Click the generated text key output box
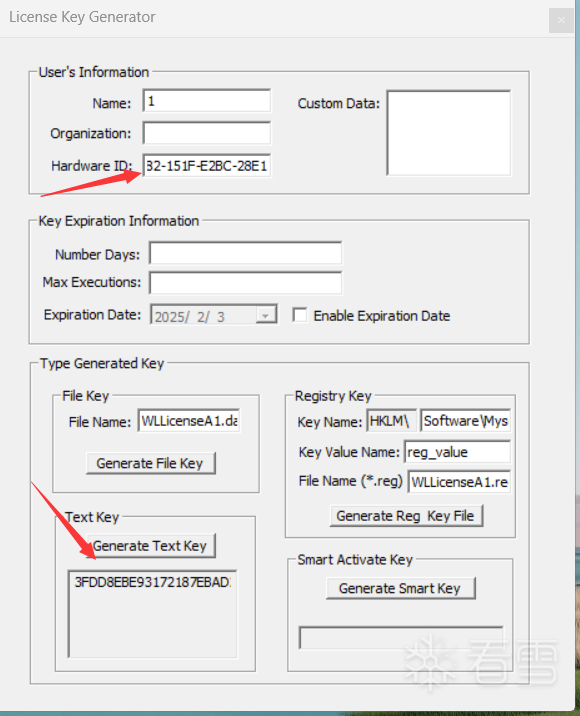This screenshot has width=580, height=716. tap(153, 614)
